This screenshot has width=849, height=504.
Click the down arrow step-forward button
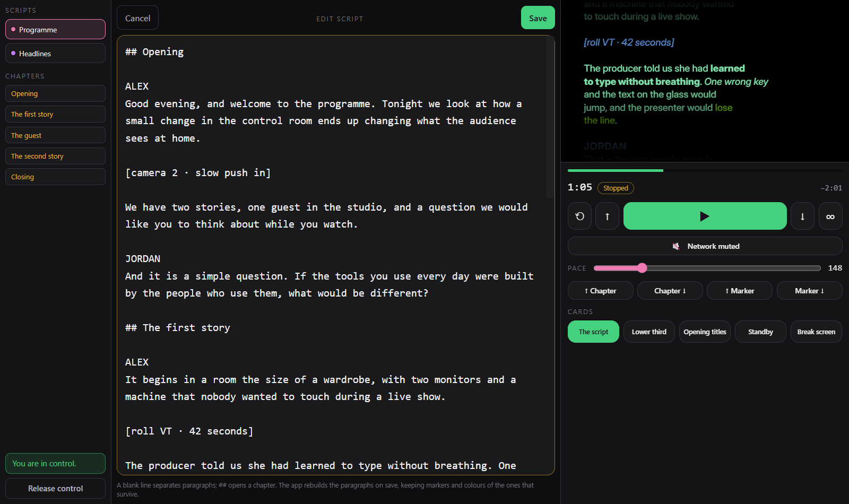802,216
